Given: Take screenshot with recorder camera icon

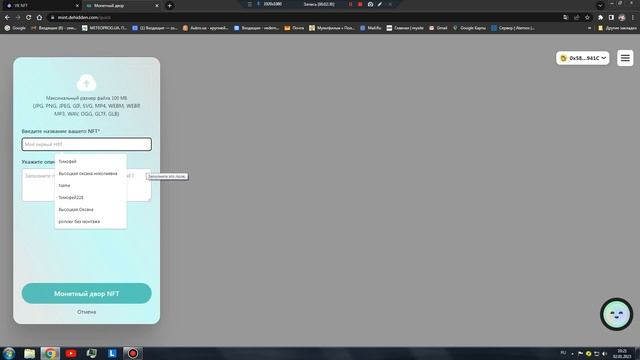Looking at the screenshot, I should click(x=370, y=4).
